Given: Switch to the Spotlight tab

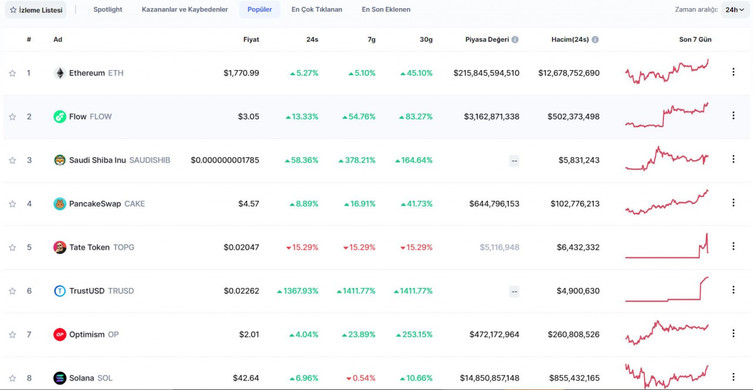Looking at the screenshot, I should pyautogui.click(x=108, y=10).
